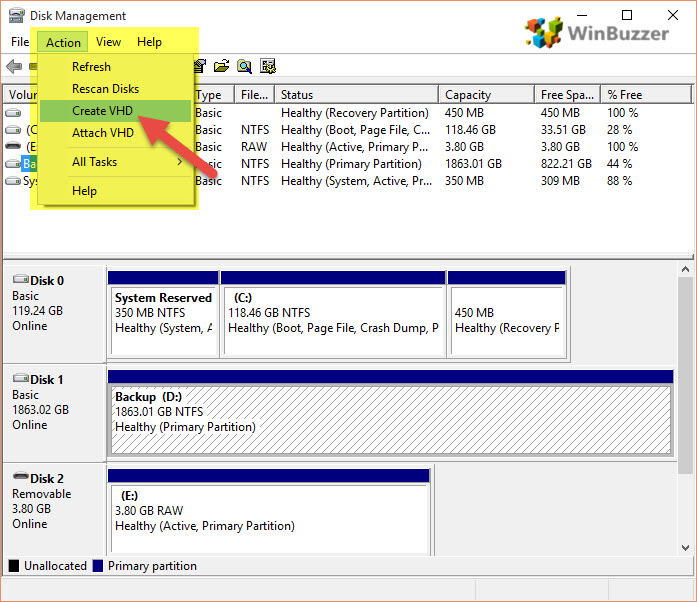Expand the All Tasks submenu
This screenshot has width=697, height=602.
116,162
